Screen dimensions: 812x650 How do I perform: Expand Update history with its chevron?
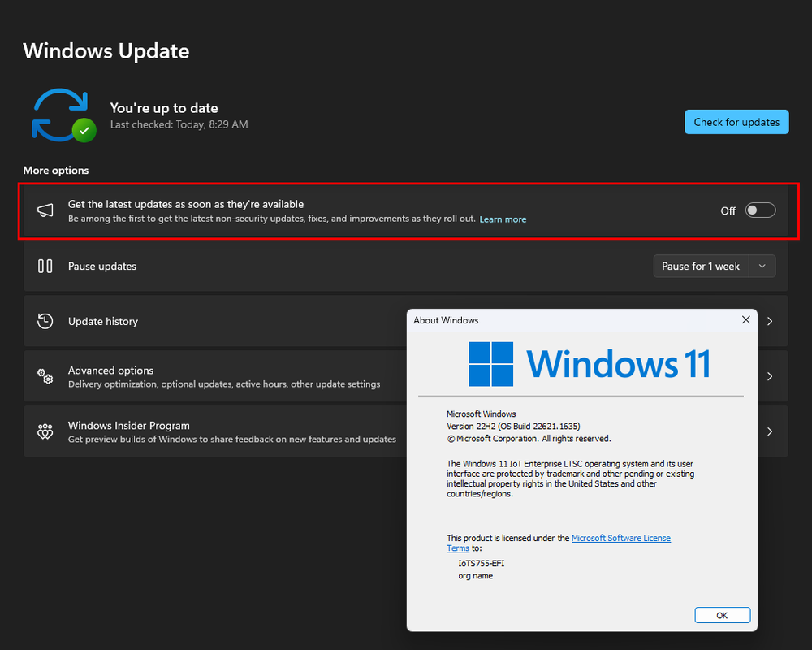coord(770,321)
